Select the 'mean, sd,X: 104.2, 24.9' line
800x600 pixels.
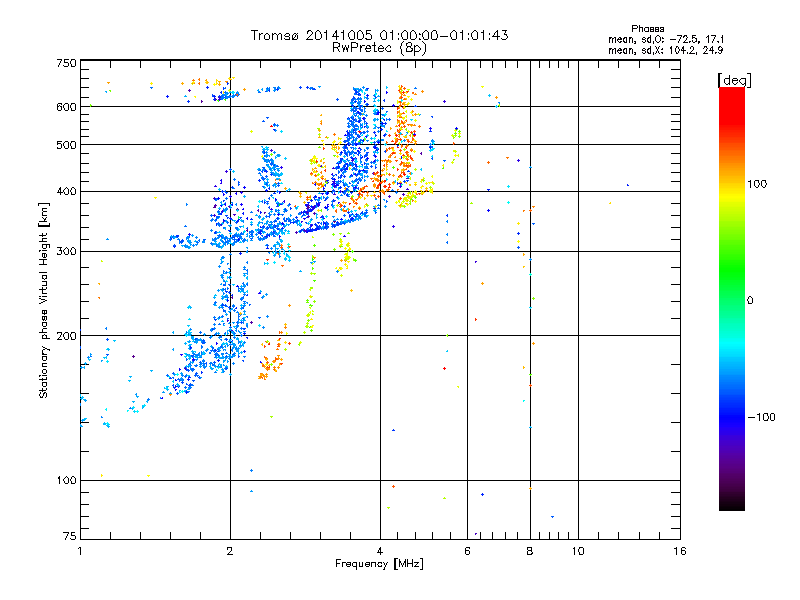(x=666, y=50)
